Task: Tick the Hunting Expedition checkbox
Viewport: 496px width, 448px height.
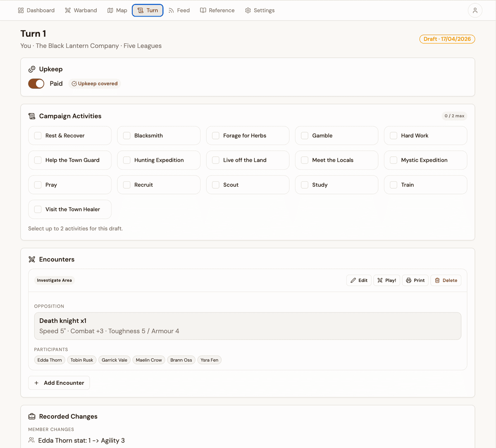Action: point(126,160)
